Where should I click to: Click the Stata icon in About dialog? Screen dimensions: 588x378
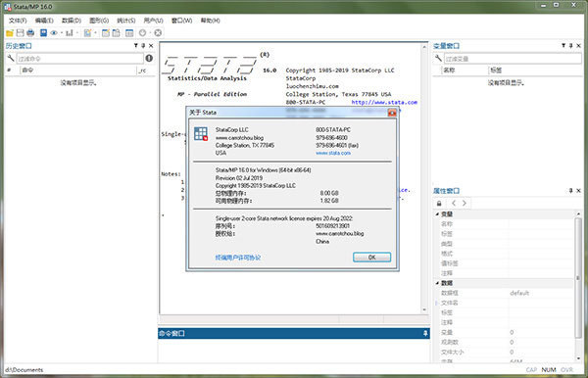(x=201, y=134)
